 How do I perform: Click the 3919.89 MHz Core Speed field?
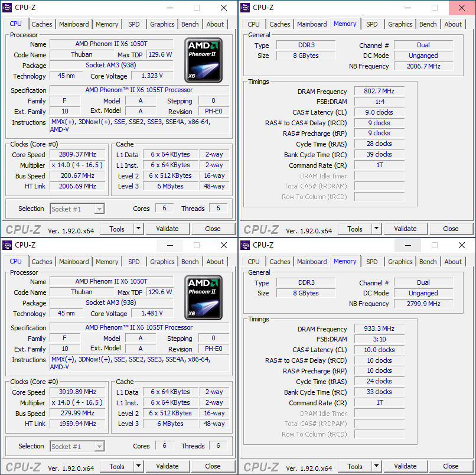pyautogui.click(x=77, y=392)
